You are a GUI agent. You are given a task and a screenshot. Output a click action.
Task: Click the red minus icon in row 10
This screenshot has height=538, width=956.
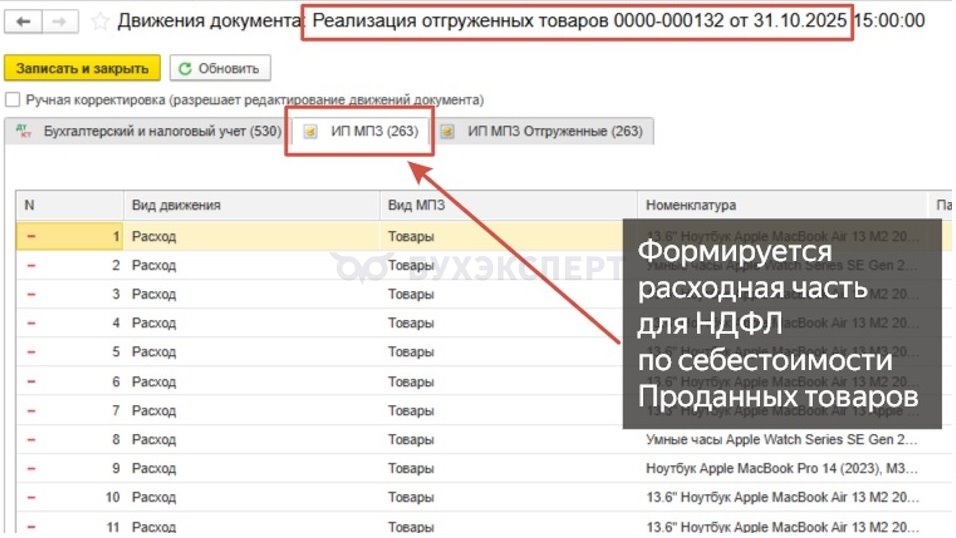point(31,497)
